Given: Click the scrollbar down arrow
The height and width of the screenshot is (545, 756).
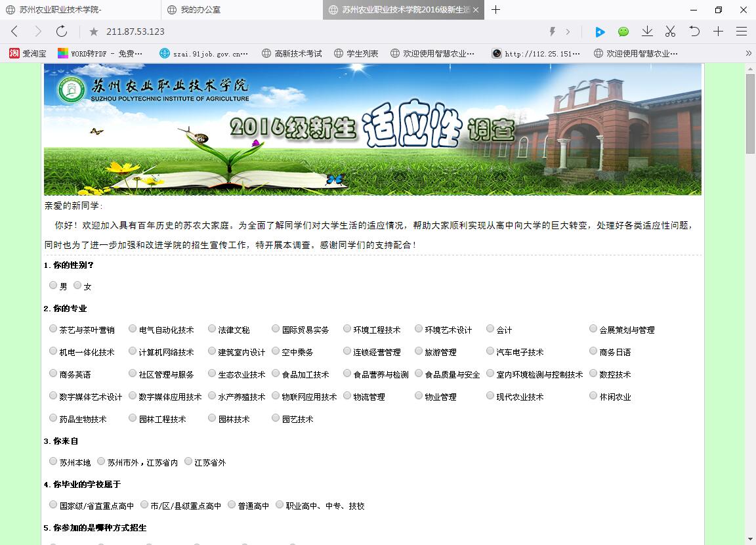Looking at the screenshot, I should [x=750, y=539].
